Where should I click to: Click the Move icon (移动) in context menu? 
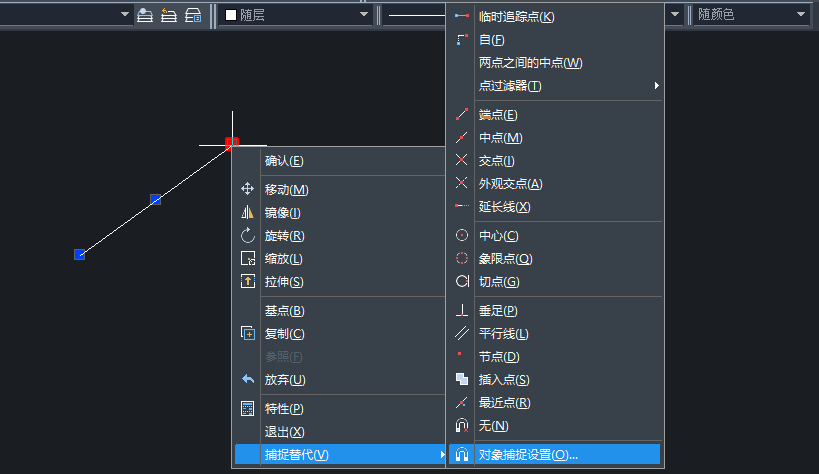pyautogui.click(x=248, y=189)
